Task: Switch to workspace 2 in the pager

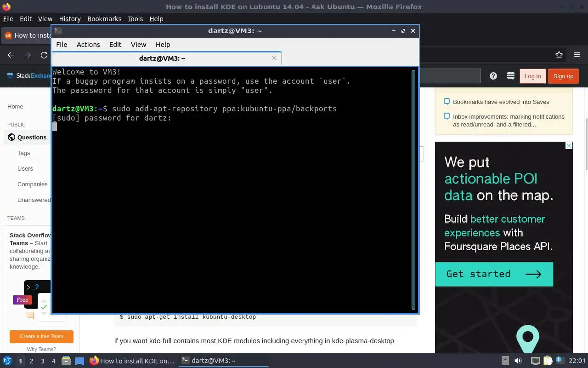Action: 31,361
